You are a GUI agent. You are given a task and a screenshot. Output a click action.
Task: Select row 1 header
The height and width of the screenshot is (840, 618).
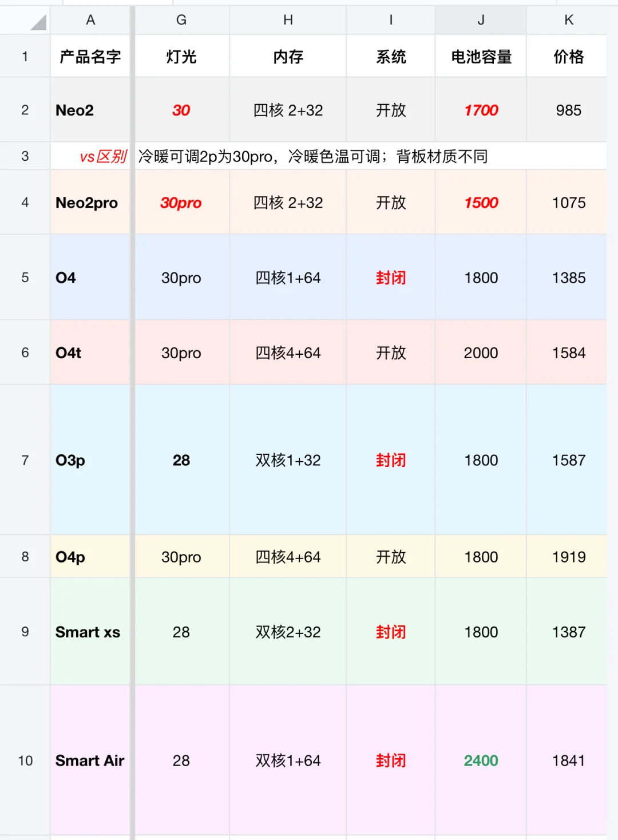[x=25, y=56]
